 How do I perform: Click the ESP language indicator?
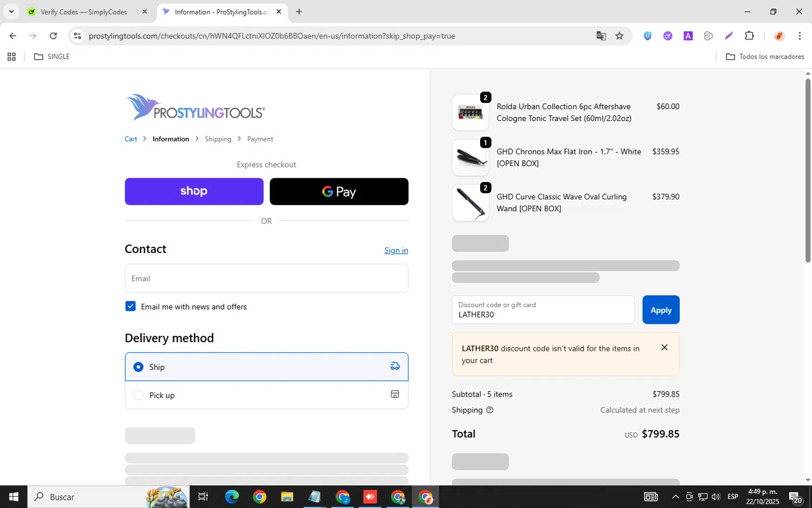pos(732,497)
